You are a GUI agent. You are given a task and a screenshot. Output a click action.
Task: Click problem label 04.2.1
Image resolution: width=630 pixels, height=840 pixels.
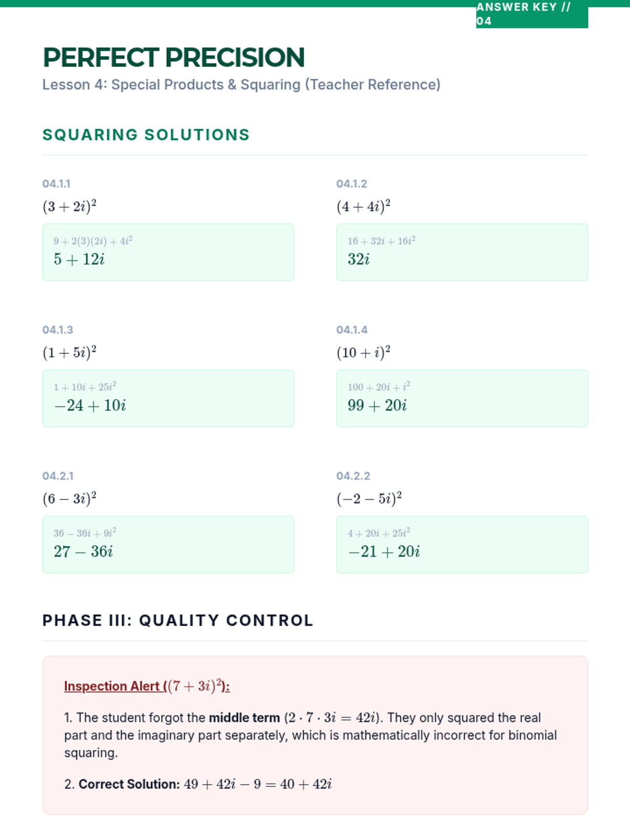pyautogui.click(x=58, y=476)
